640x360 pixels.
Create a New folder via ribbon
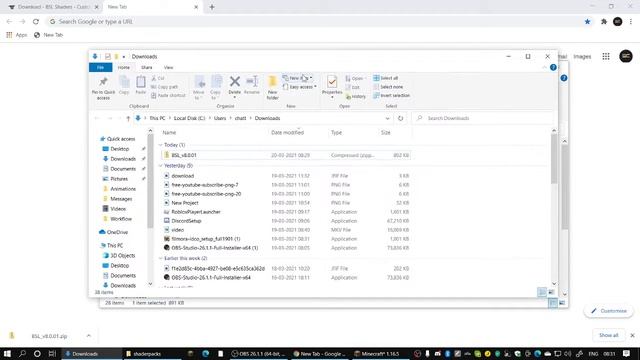coord(272,87)
